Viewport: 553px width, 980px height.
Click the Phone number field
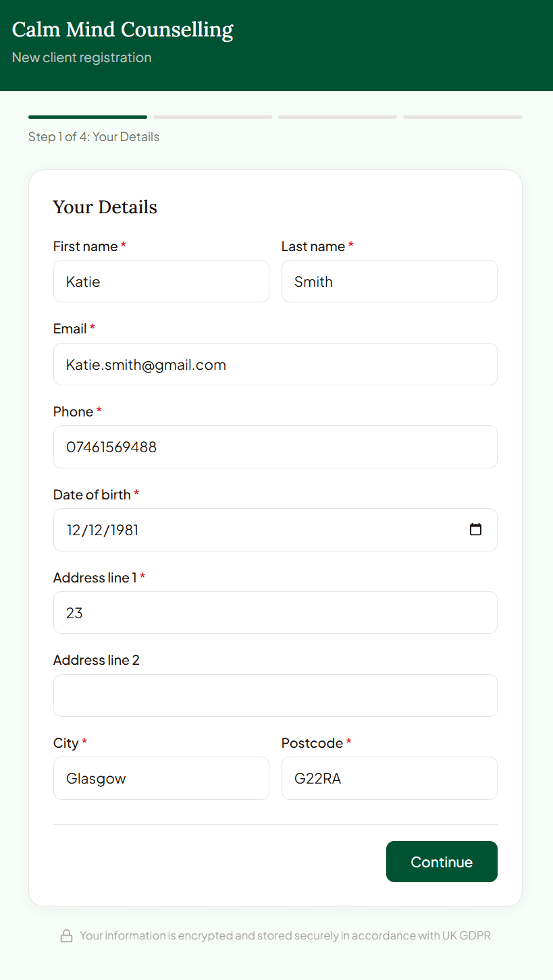[x=275, y=447]
